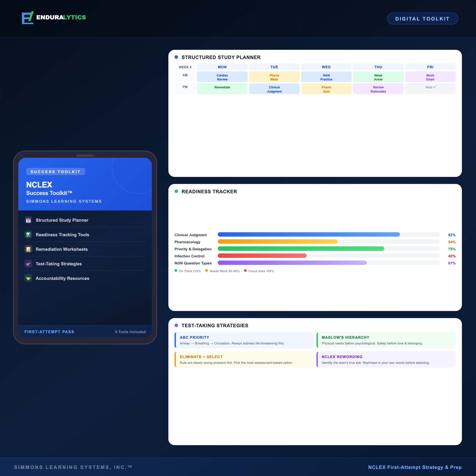Click the Pharm Meds cell on Tuesday AM
This screenshot has height=476, width=476.
(274, 77)
